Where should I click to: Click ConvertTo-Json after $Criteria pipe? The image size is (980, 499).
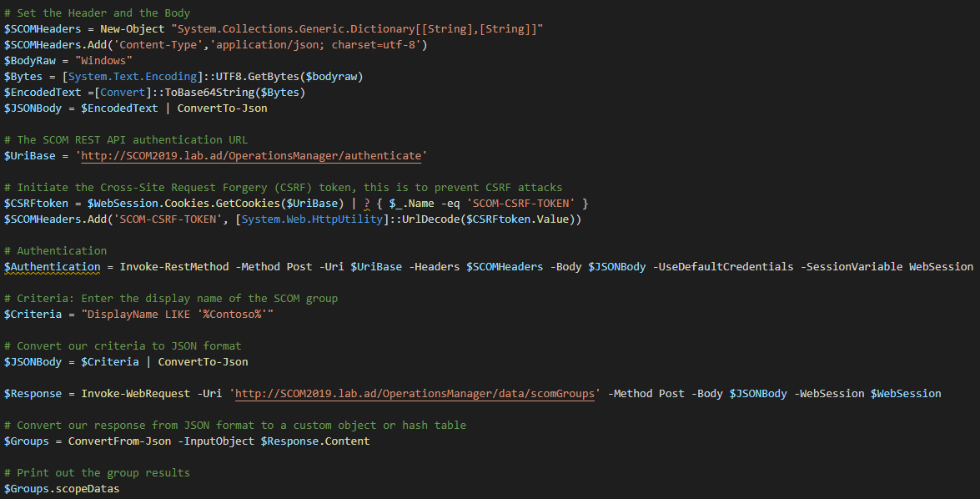(x=204, y=362)
